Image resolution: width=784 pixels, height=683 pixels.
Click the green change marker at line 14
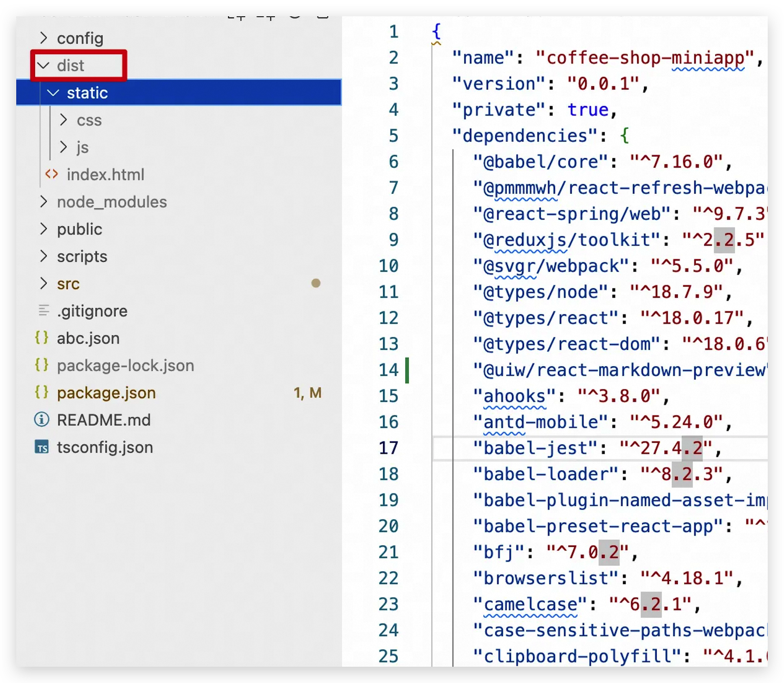pos(407,370)
